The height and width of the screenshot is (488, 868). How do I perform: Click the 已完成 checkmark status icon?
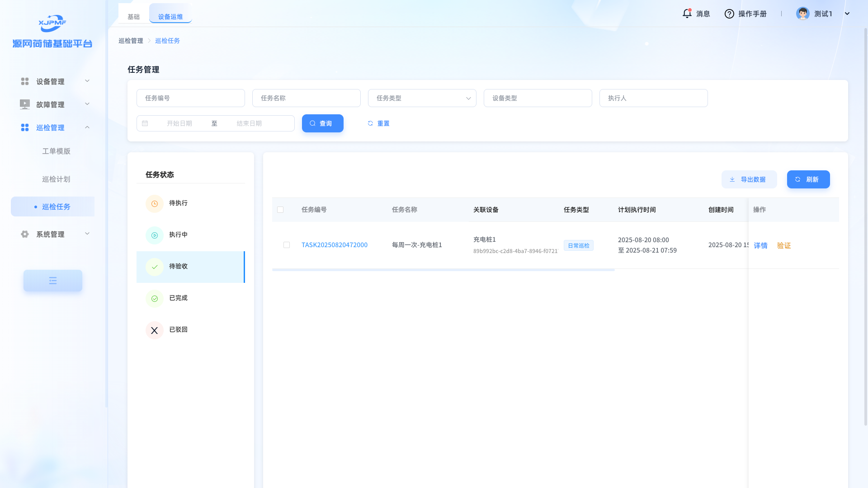click(x=155, y=299)
